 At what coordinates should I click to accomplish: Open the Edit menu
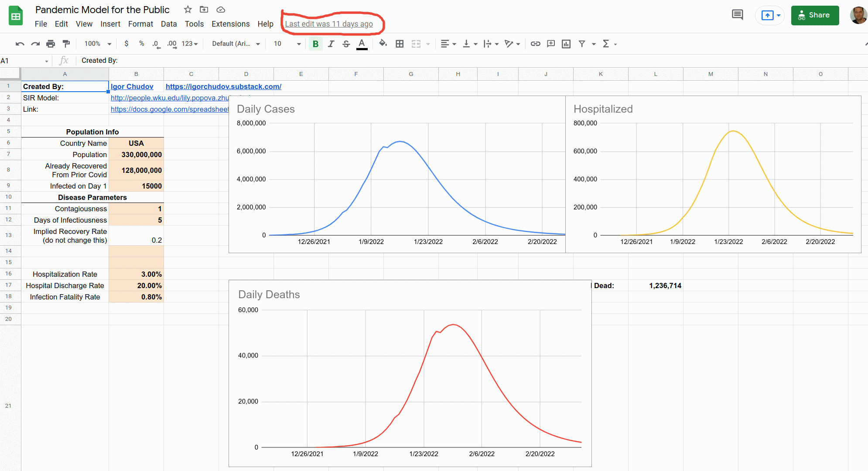point(62,24)
